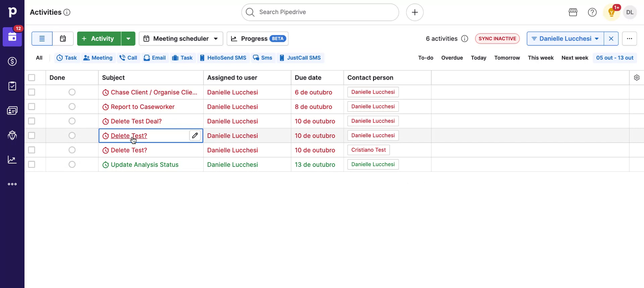
Task: Open the Marketplace icon in top bar
Action: point(573,12)
